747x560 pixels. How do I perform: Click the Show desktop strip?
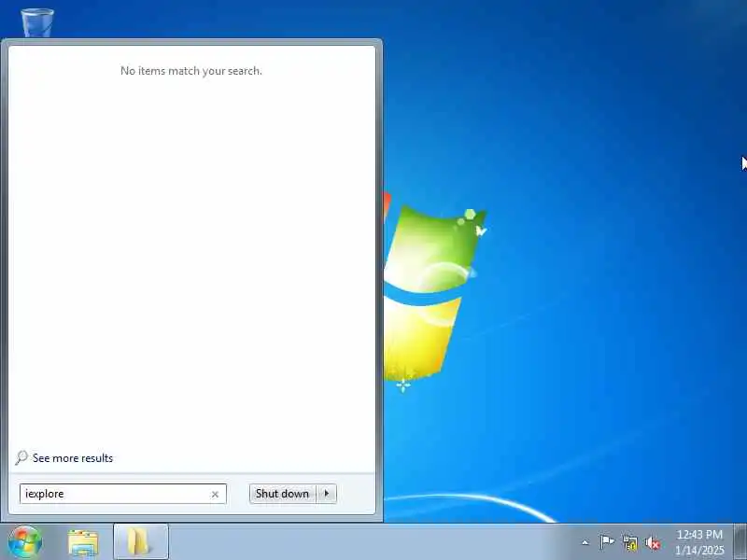[x=740, y=542]
